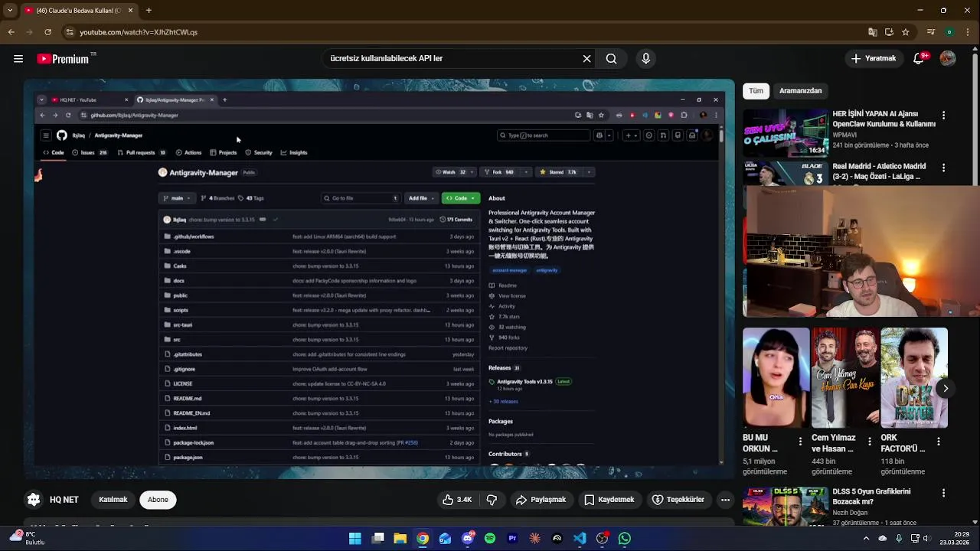Select the Aramanızdan filter chip

pyautogui.click(x=800, y=90)
